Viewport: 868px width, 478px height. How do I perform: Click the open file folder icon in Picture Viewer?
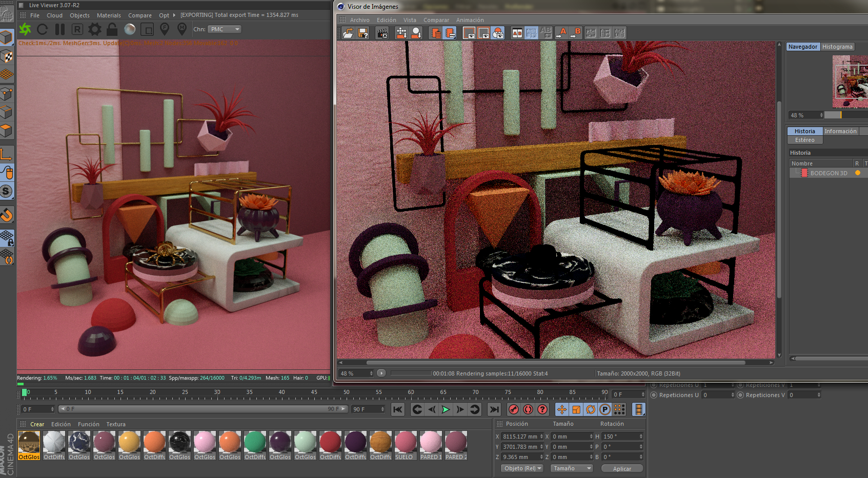pos(348,33)
